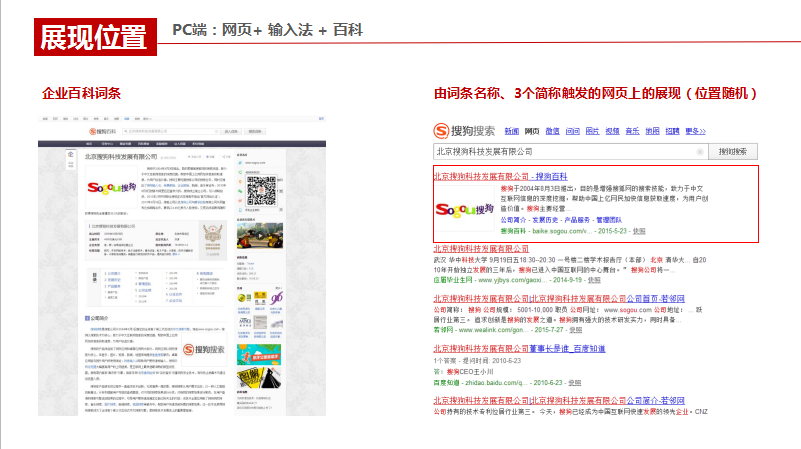Screen dimensions: 801x449
Task: Open the 图片 search tab
Action: (x=592, y=131)
